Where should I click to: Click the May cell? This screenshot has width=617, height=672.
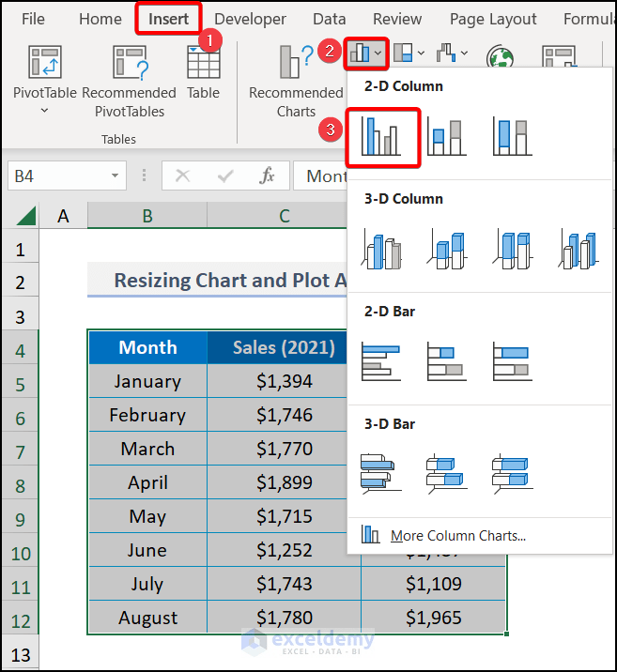point(148,516)
